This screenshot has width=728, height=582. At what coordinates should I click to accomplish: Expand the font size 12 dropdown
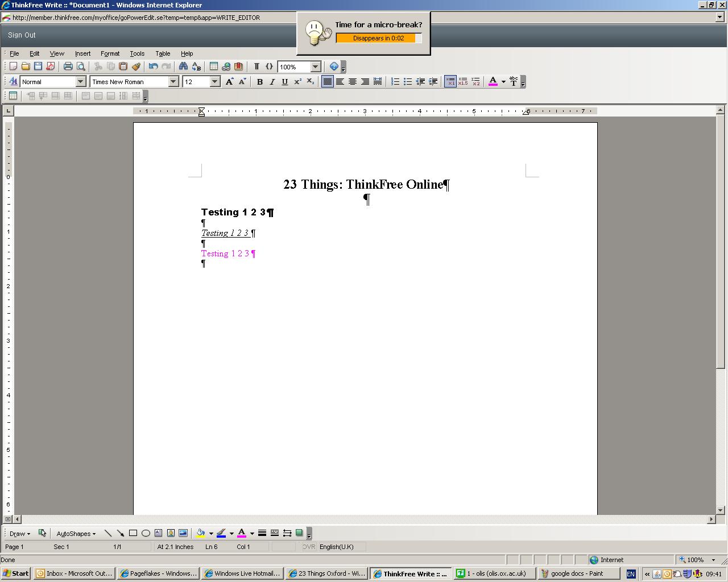point(214,82)
